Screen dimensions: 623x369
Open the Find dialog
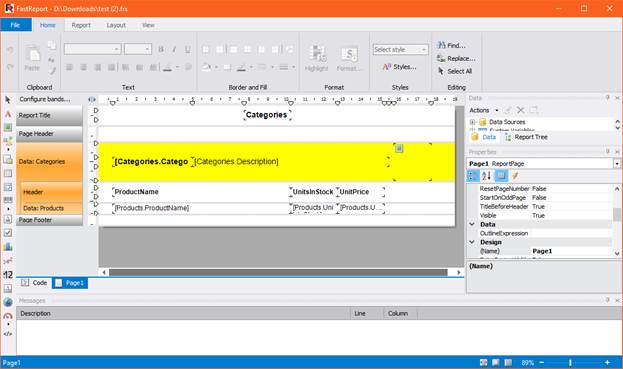pos(451,45)
